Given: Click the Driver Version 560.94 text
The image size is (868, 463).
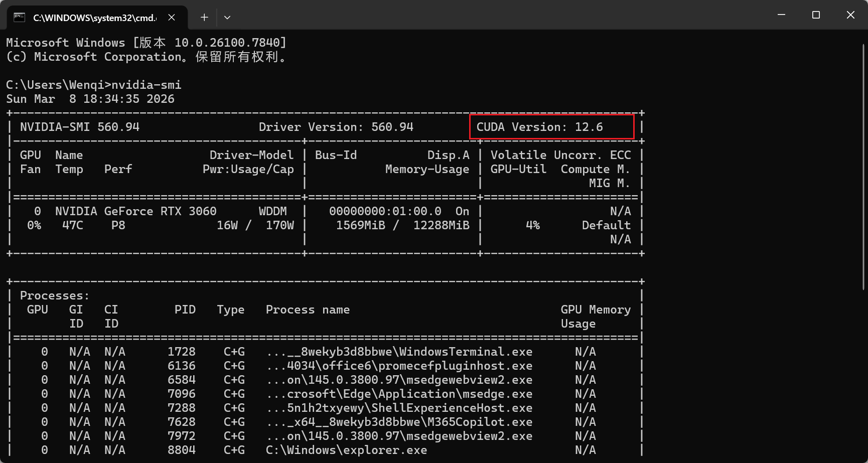Looking at the screenshot, I should 336,127.
